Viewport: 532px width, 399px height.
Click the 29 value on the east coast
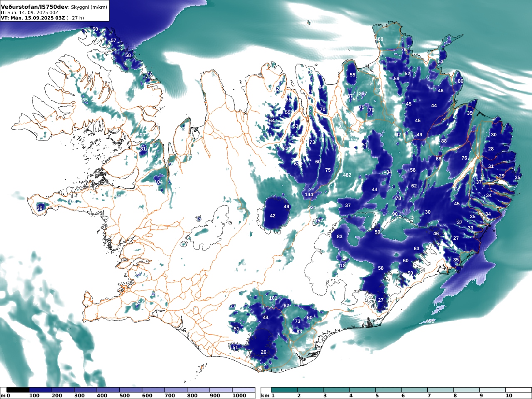point(502,176)
